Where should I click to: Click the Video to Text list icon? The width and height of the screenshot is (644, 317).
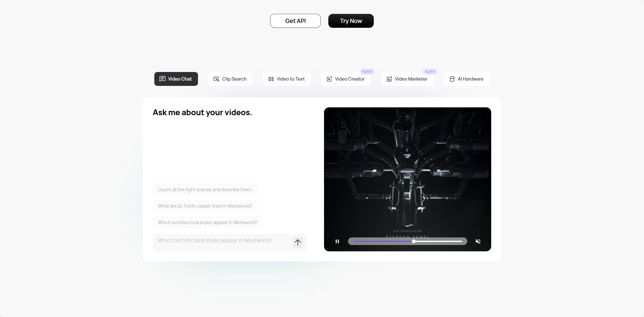(x=271, y=79)
